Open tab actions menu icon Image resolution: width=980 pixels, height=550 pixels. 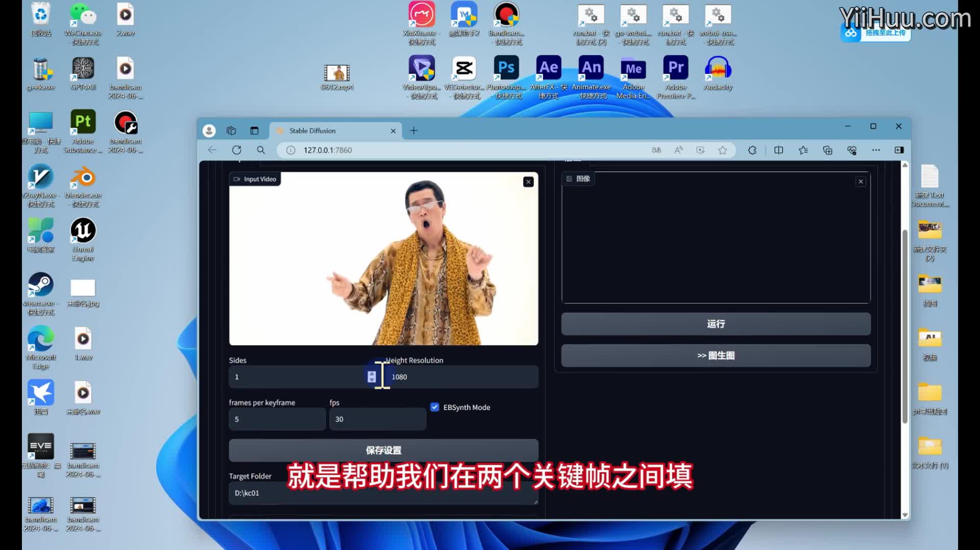[254, 131]
